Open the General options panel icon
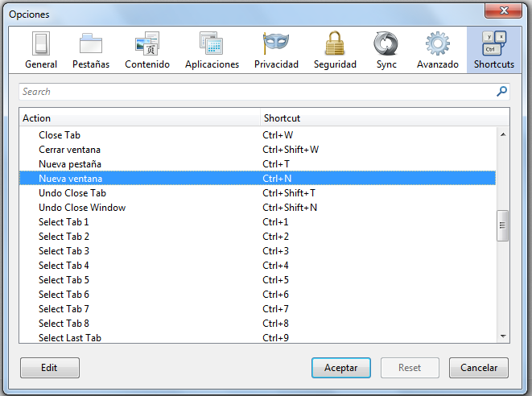Viewport: 532px width, 396px height. (x=41, y=44)
